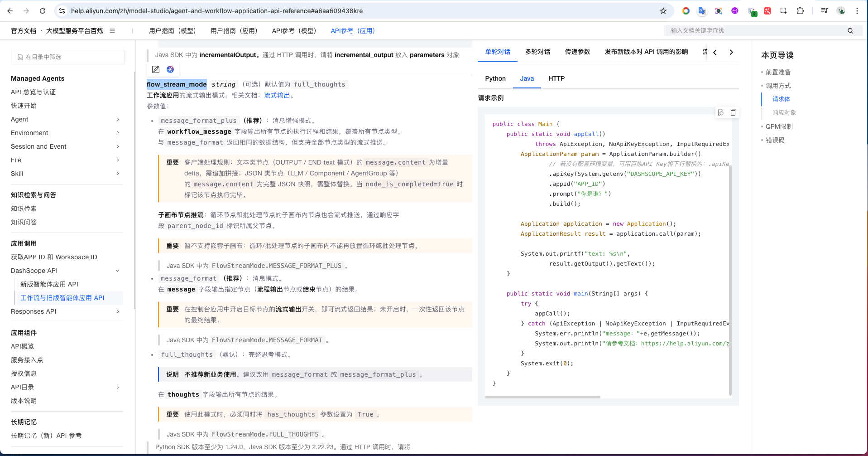Open the purple braces extension icon
The height and width of the screenshot is (456, 868).
click(735, 11)
